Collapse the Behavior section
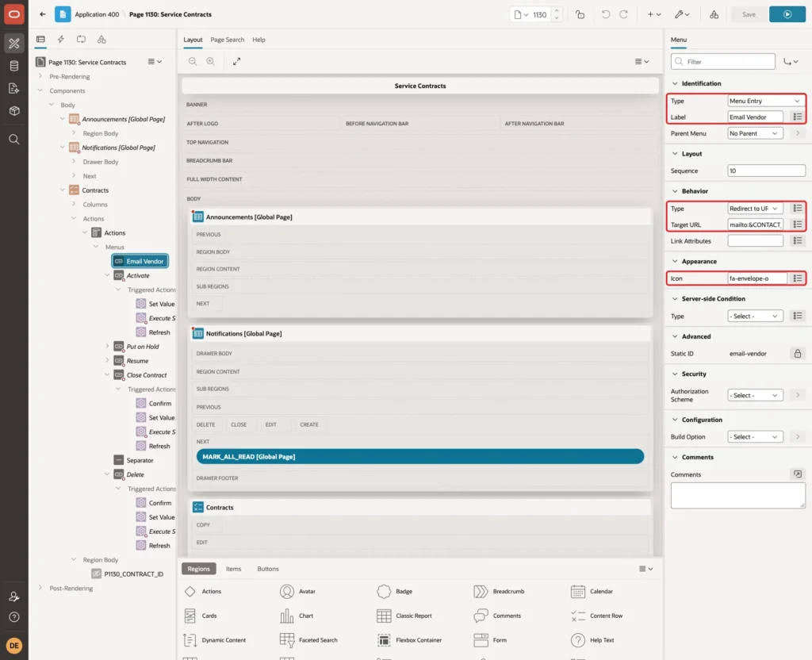This screenshot has width=812, height=660. tap(675, 191)
